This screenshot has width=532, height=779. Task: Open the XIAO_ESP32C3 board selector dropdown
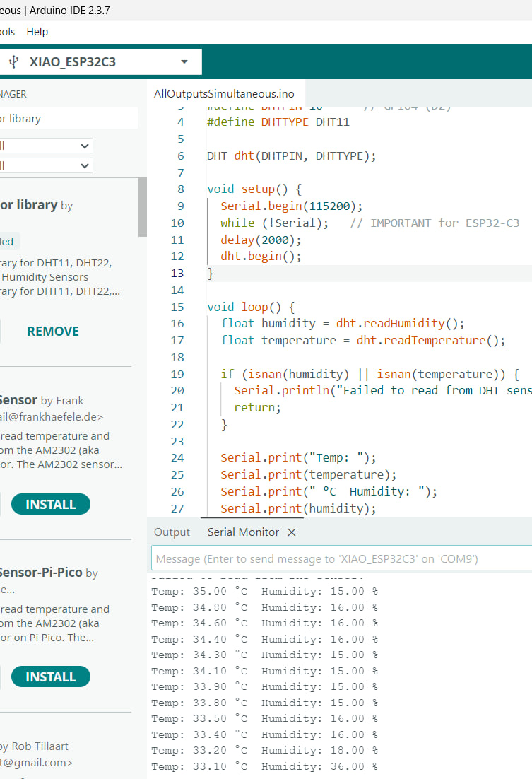click(x=100, y=61)
